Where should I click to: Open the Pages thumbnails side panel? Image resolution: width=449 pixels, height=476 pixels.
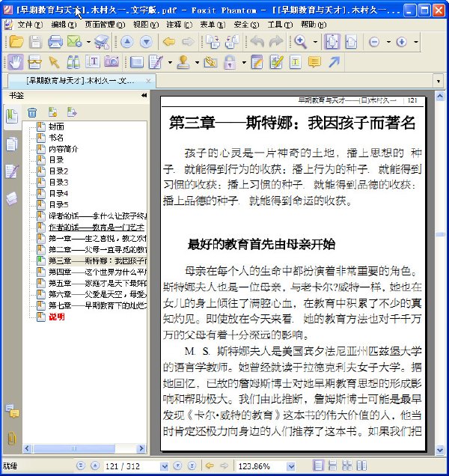[12, 144]
